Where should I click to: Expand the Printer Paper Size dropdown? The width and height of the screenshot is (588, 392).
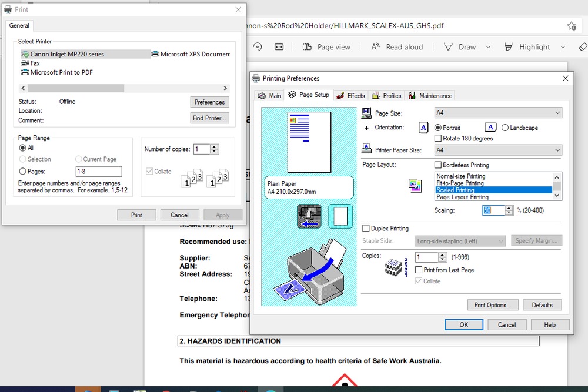point(497,150)
